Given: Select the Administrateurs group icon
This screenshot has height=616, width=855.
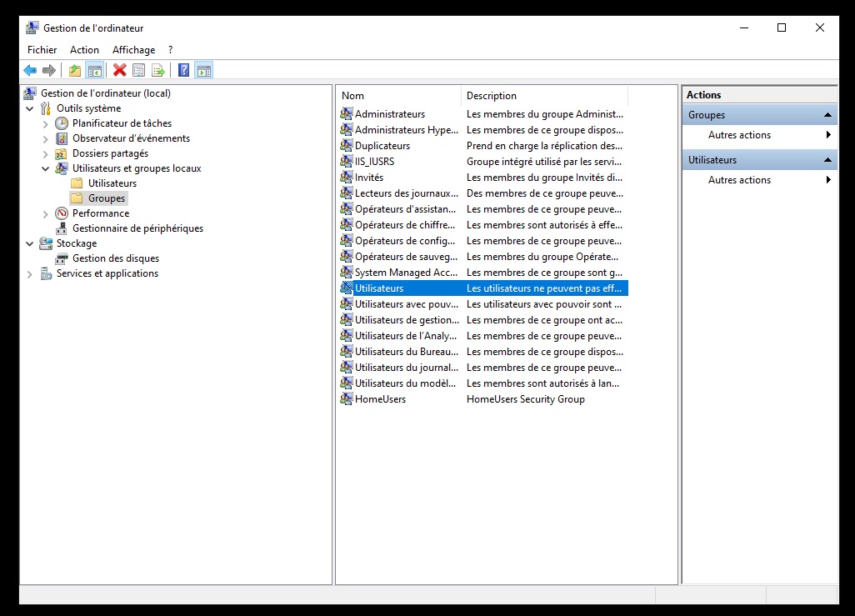Looking at the screenshot, I should (347, 114).
